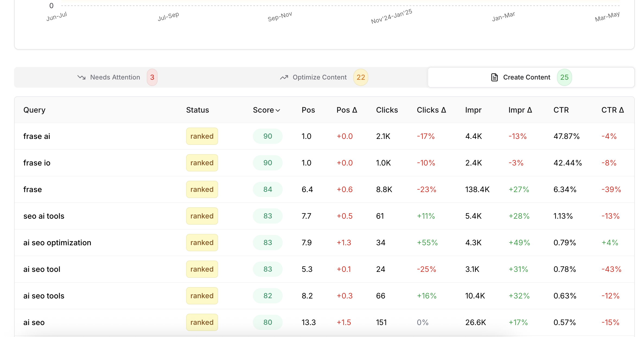Click the ranked badge for ai seo
Viewport: 644px width, 337px height.
tap(202, 322)
